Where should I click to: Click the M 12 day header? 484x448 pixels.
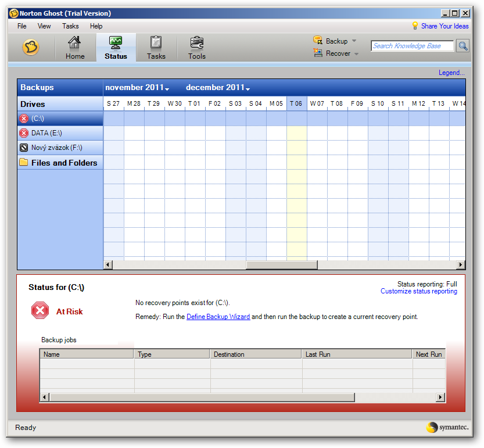[x=418, y=104]
